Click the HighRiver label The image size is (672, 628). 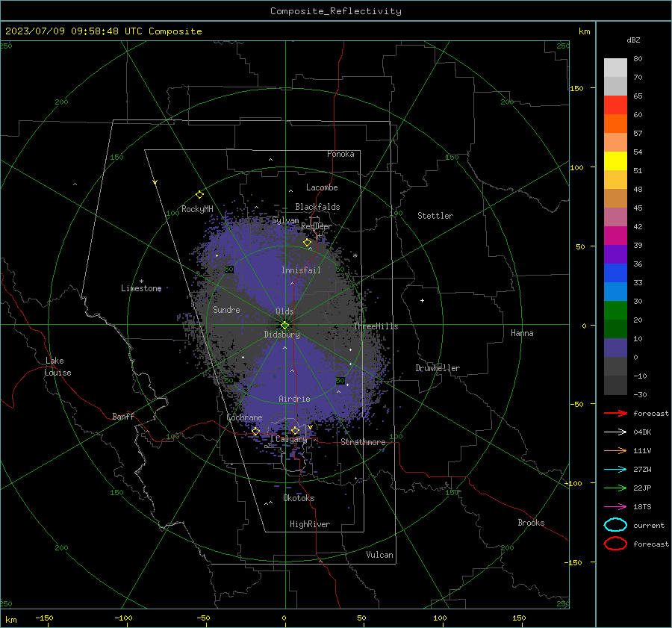pos(310,524)
